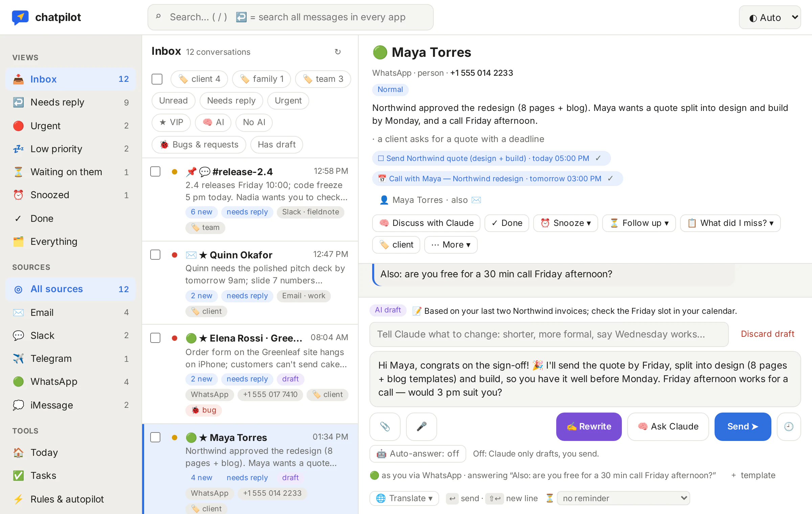
Task: Start voice input with microphone icon
Action: (421, 426)
